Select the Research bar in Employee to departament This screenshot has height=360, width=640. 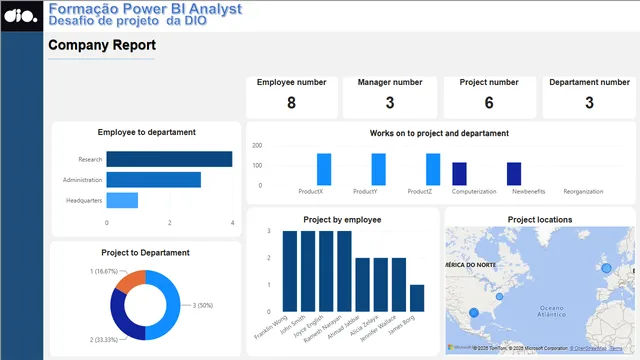pyautogui.click(x=169, y=159)
